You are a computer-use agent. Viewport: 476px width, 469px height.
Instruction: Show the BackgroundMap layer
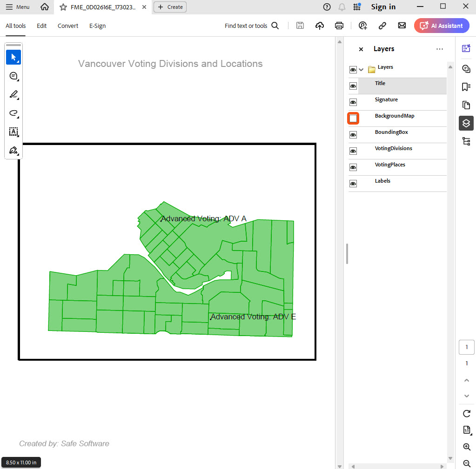tap(353, 119)
